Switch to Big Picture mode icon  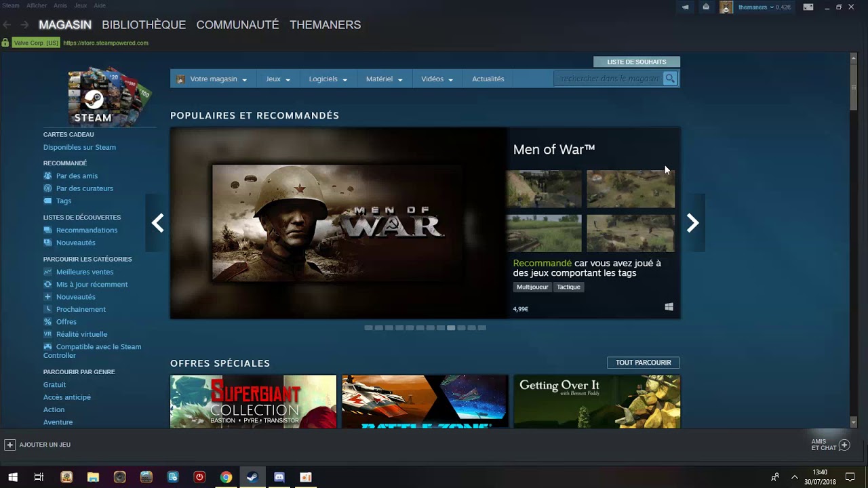[x=808, y=7]
